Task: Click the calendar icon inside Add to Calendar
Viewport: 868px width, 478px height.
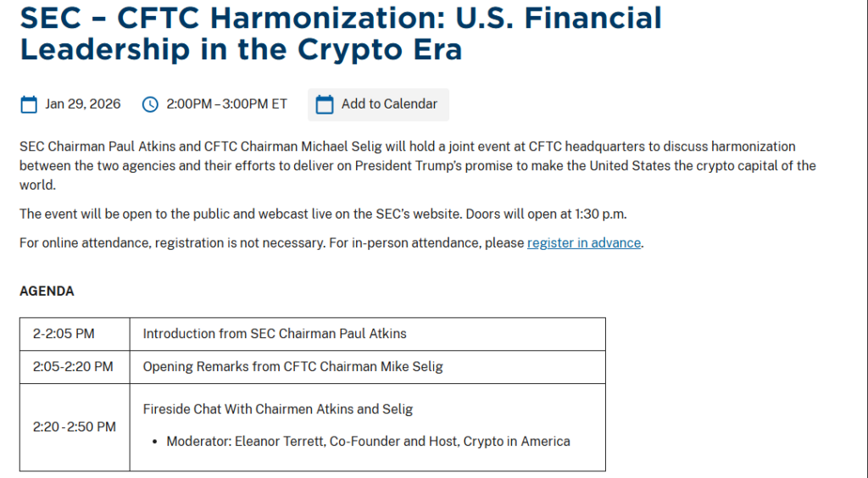Action: [x=324, y=104]
